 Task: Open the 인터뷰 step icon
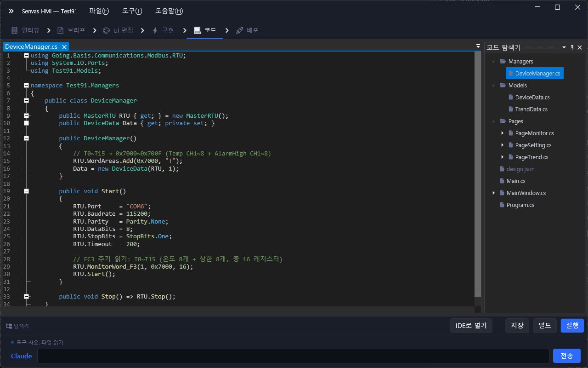point(15,30)
